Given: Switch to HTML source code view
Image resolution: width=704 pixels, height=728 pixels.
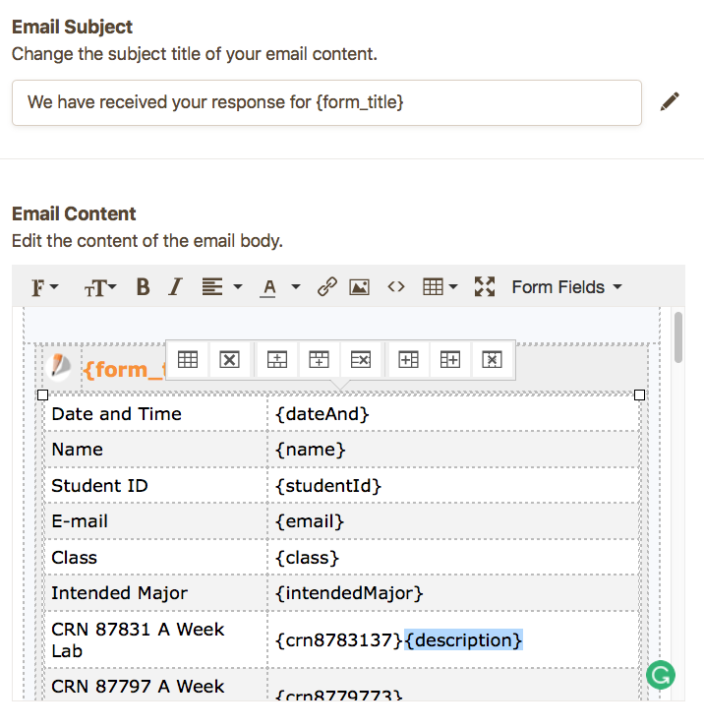Looking at the screenshot, I should click(x=395, y=287).
